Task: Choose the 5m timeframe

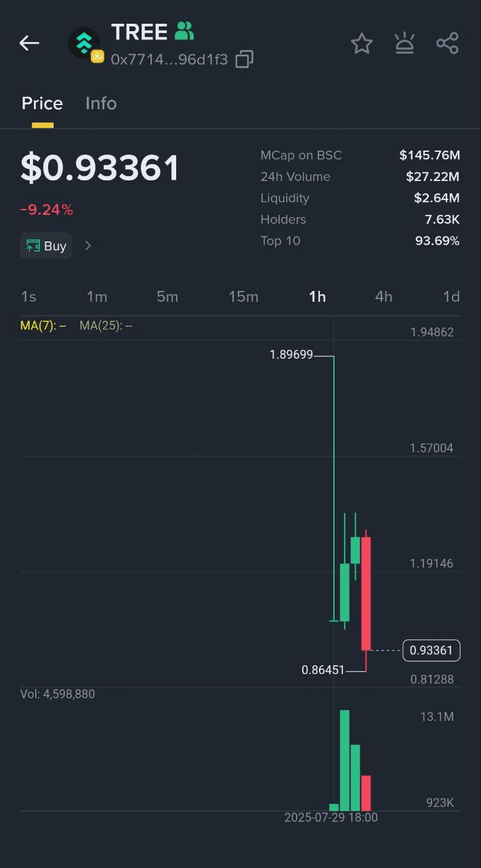Action: point(167,296)
